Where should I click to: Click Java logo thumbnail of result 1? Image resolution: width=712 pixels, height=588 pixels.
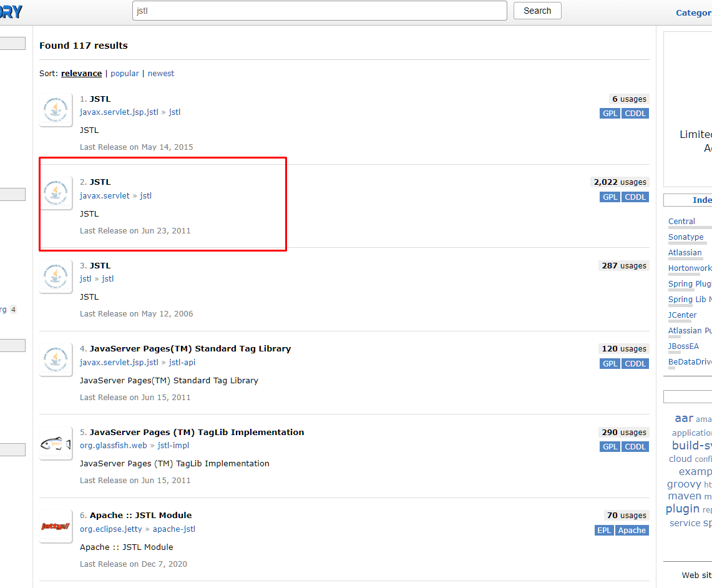56,110
